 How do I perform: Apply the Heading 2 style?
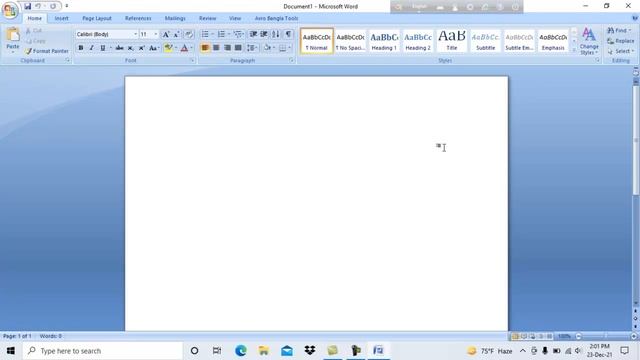click(418, 40)
